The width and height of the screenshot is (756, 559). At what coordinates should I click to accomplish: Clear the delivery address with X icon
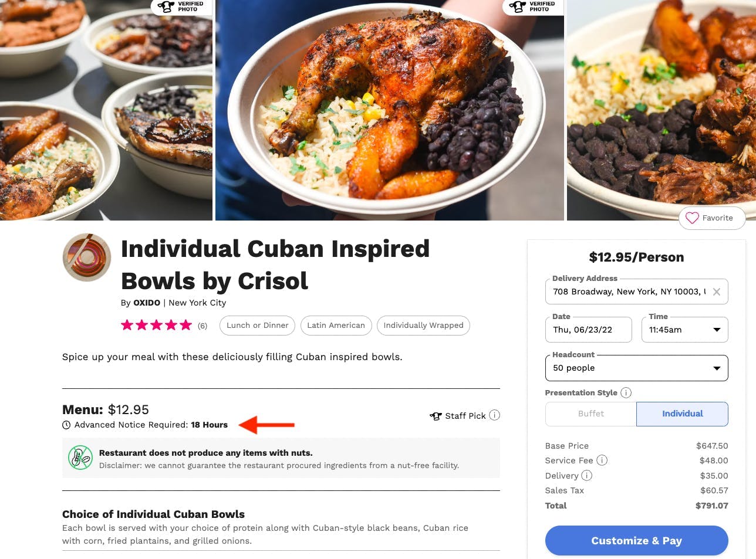pyautogui.click(x=716, y=292)
